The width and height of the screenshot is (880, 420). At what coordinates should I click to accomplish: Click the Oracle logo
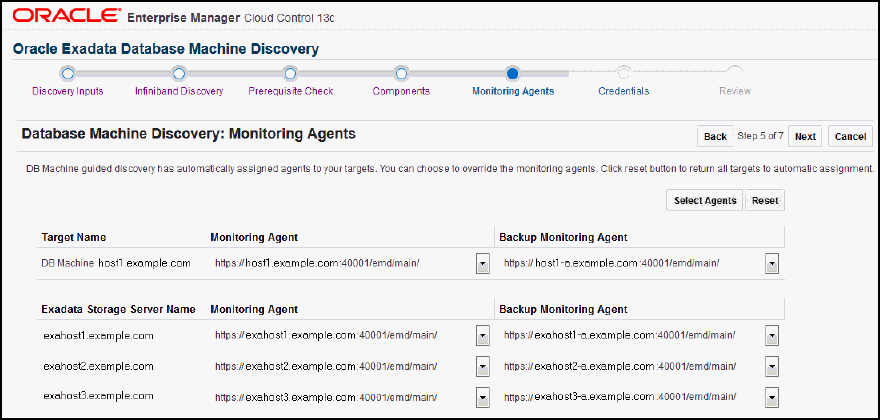pyautogui.click(x=66, y=16)
